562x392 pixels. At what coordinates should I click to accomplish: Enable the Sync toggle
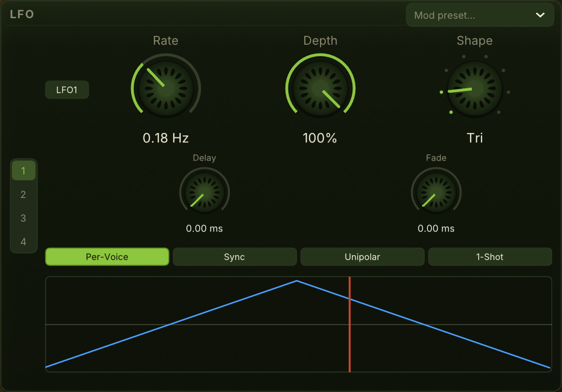click(235, 257)
